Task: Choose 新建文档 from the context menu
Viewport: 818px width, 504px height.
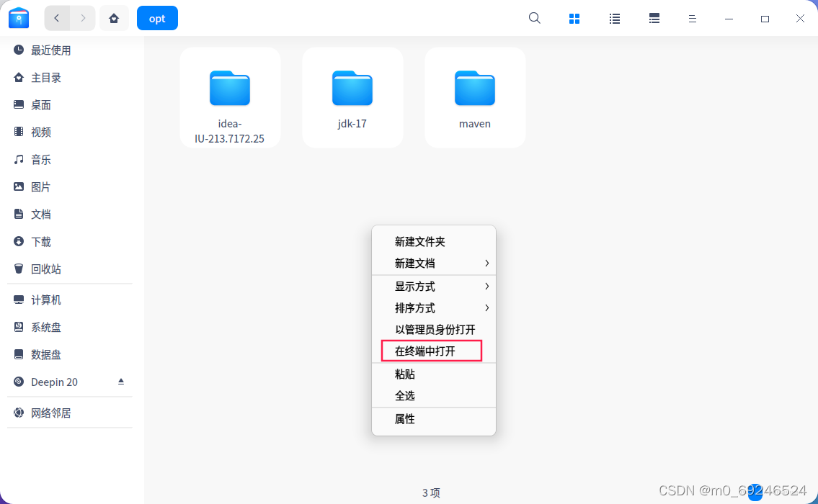Action: click(x=434, y=264)
